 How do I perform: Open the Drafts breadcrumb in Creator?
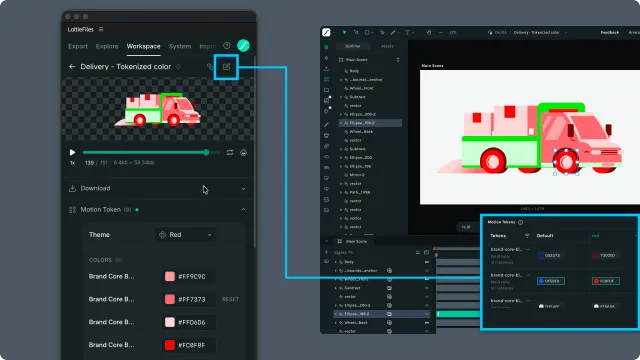tap(500, 32)
